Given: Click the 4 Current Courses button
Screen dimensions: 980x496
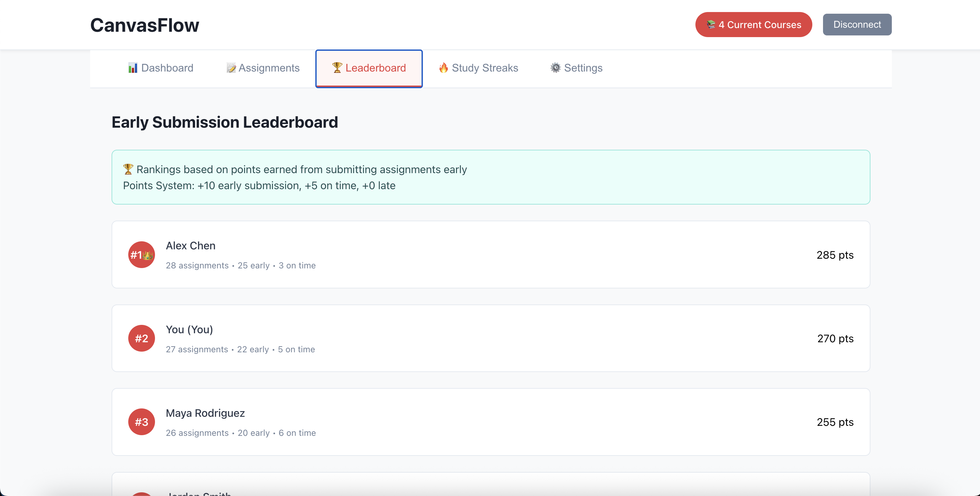Looking at the screenshot, I should point(753,24).
